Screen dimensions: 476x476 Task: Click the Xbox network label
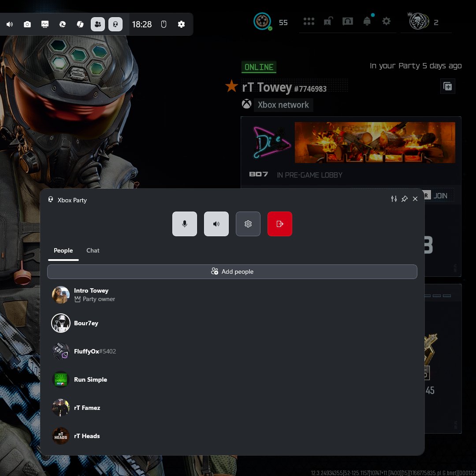[x=283, y=105]
